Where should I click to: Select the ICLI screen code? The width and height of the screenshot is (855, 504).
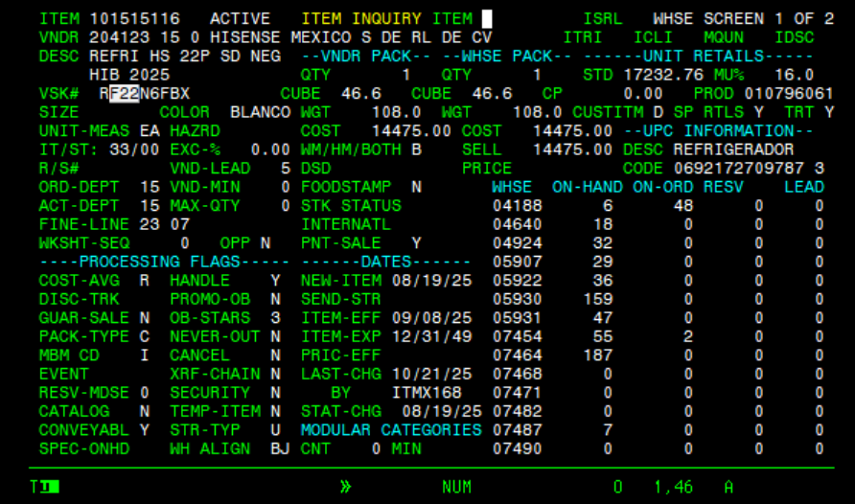(x=653, y=37)
